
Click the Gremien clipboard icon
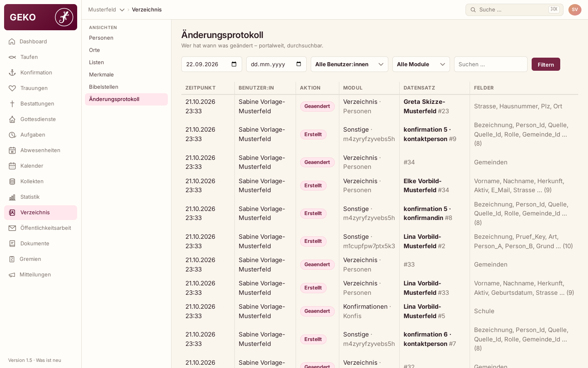tap(12, 259)
